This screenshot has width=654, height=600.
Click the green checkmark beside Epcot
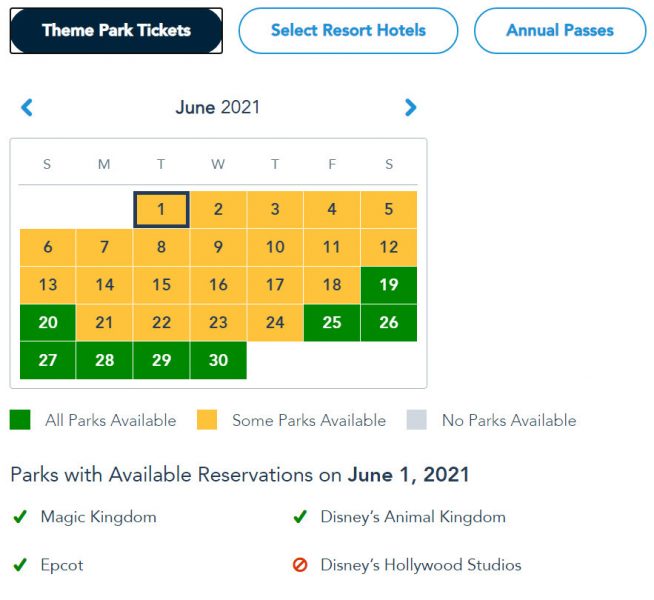(x=19, y=565)
